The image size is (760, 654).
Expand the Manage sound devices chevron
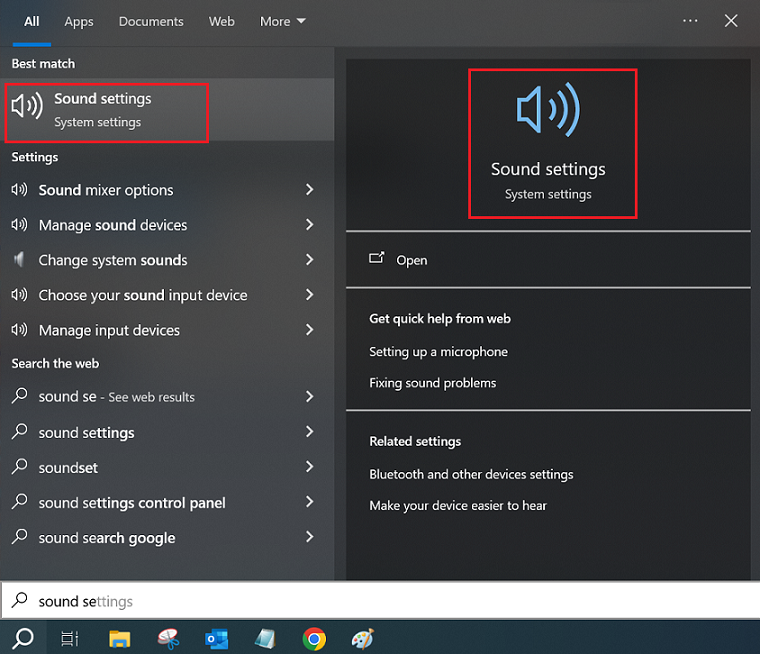point(309,225)
